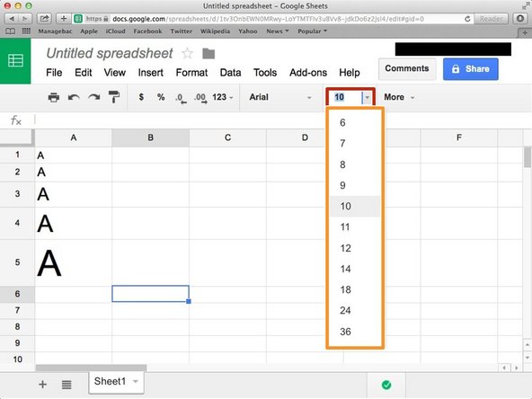Star the Untitled spreadsheet
532x399 pixels.
coord(187,53)
